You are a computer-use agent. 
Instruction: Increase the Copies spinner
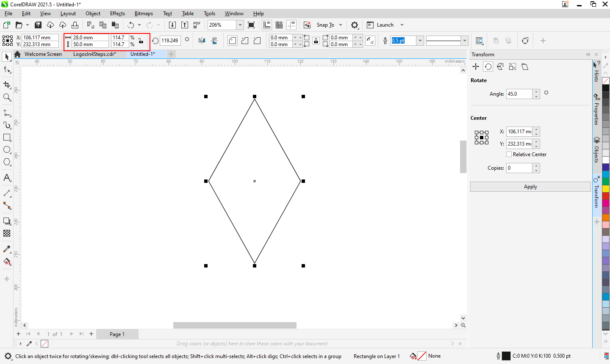pyautogui.click(x=536, y=165)
